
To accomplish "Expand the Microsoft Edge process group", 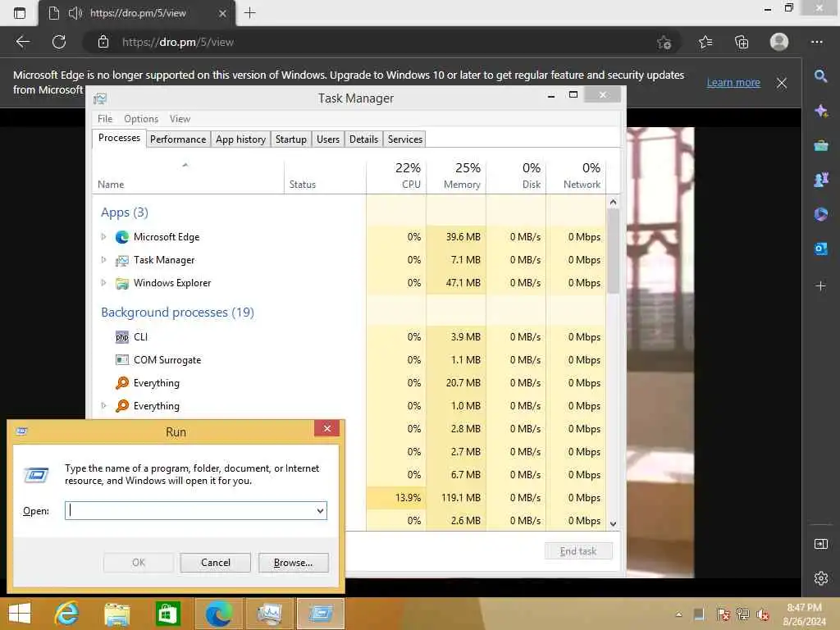I will (x=103, y=237).
